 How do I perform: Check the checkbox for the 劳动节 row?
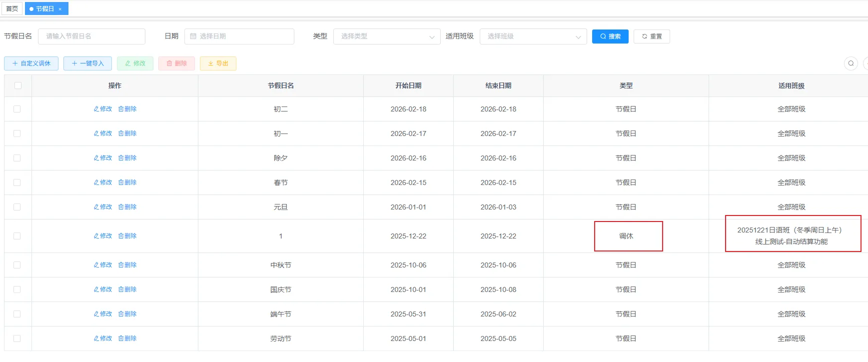coord(17,338)
